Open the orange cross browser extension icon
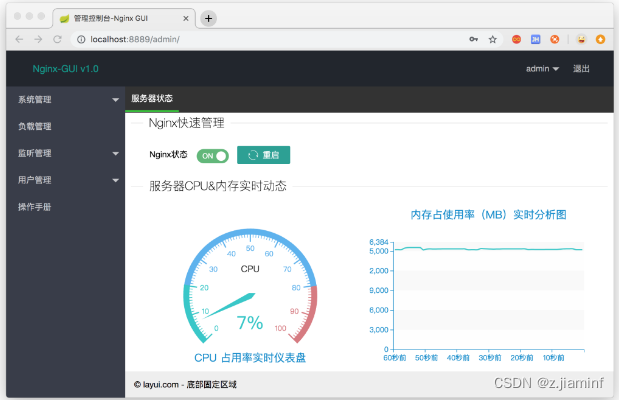The width and height of the screenshot is (619, 400). click(x=555, y=39)
